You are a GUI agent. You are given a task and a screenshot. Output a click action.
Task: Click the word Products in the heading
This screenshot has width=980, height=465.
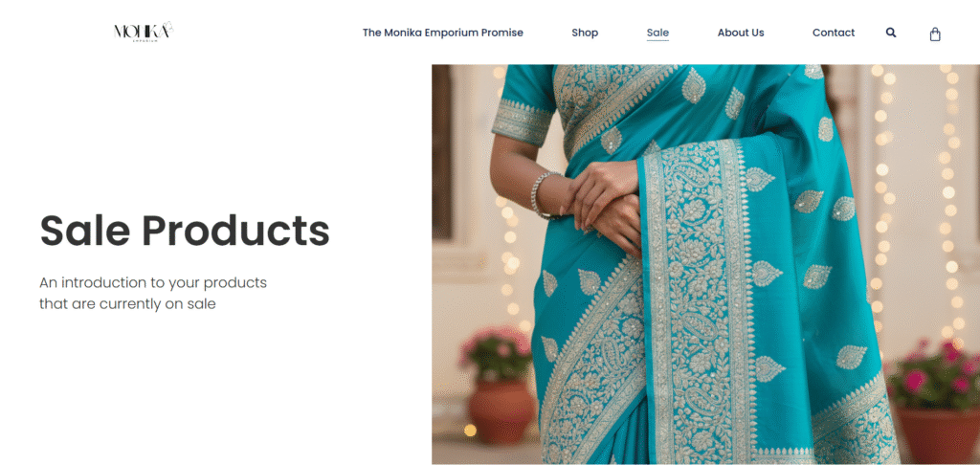pos(235,231)
